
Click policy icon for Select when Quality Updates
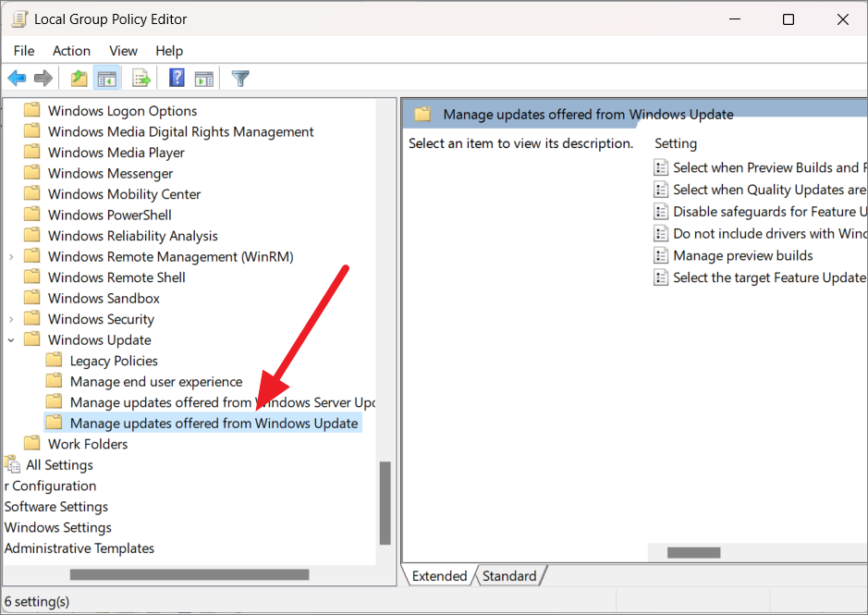661,189
